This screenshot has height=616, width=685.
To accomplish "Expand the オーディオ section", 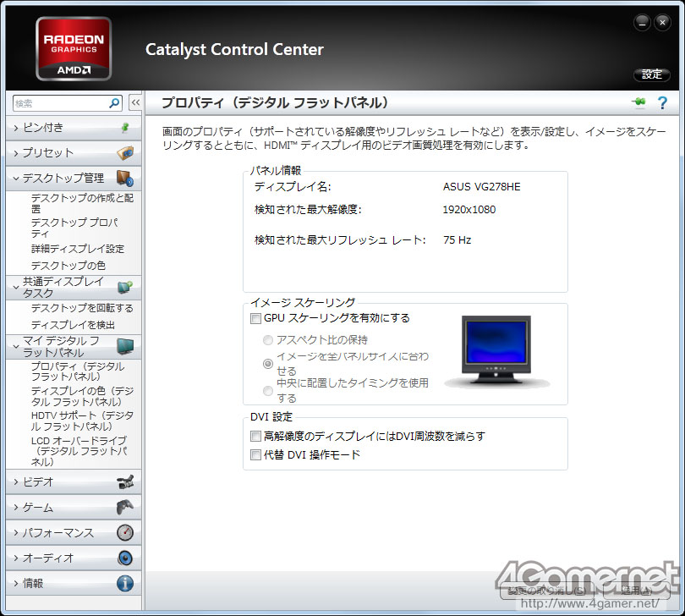I will [x=16, y=558].
